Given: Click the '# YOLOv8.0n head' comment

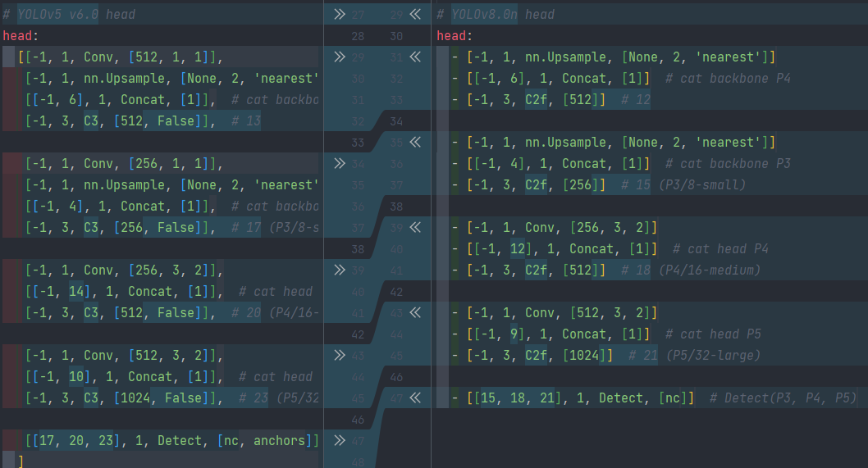Looking at the screenshot, I should [496, 15].
